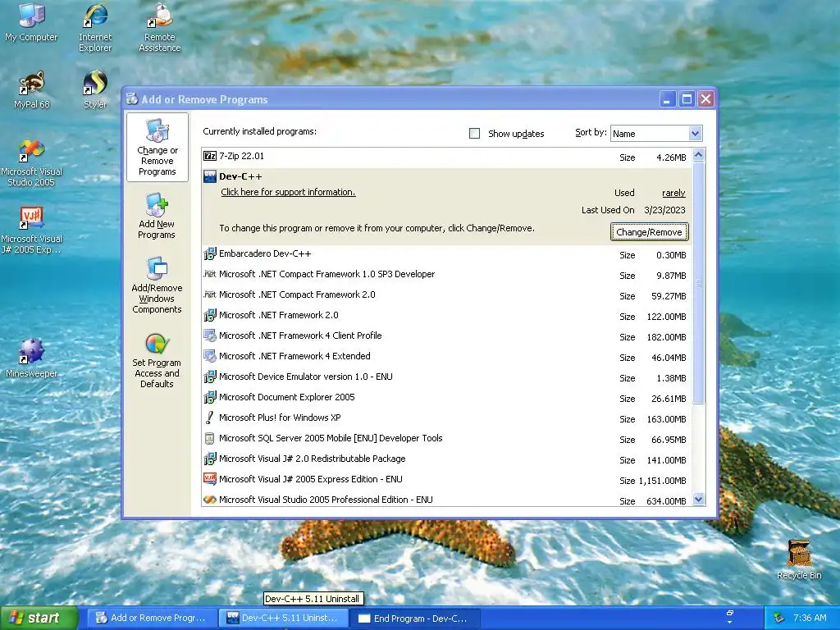Image resolution: width=840 pixels, height=630 pixels.
Task: Select Microsoft Document Explorer 2005 entry
Action: (x=286, y=397)
